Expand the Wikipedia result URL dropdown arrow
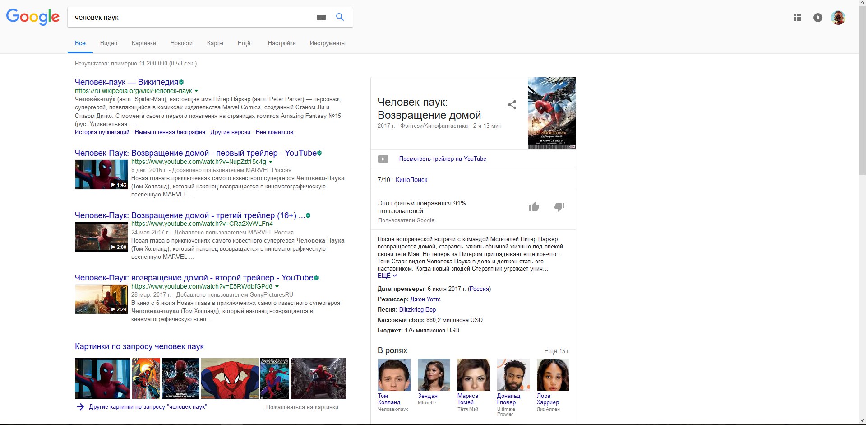The image size is (868, 425). 196,91
